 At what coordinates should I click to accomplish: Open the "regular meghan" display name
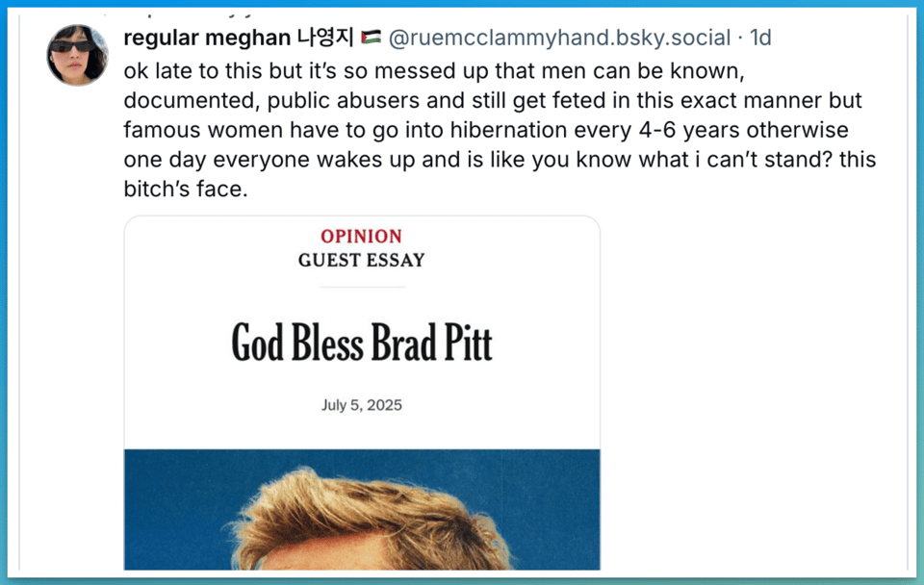tap(205, 38)
